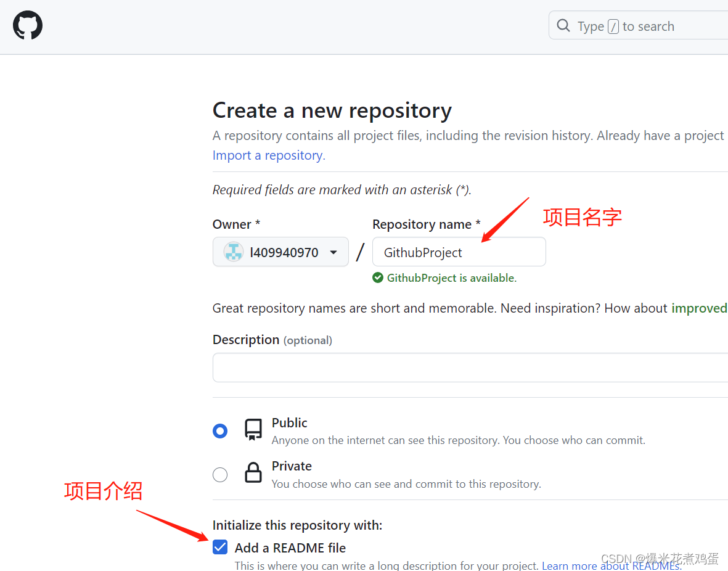Screen dimensions: 728x571
Task: Click the GitHub logo icon
Action: pos(27,25)
